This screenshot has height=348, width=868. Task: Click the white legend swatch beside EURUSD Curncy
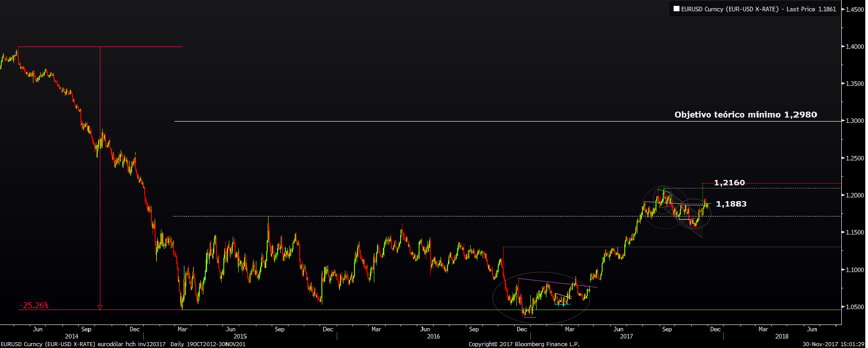[676, 9]
